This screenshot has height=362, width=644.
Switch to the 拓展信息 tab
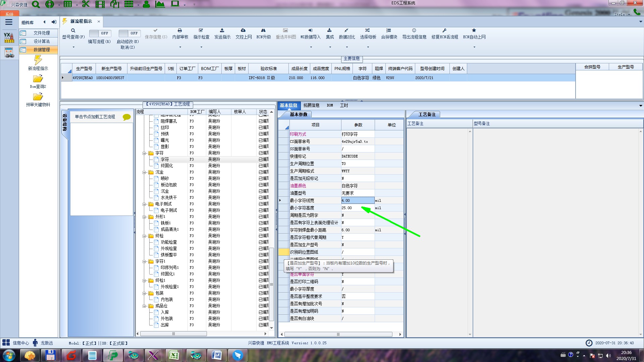[311, 105]
